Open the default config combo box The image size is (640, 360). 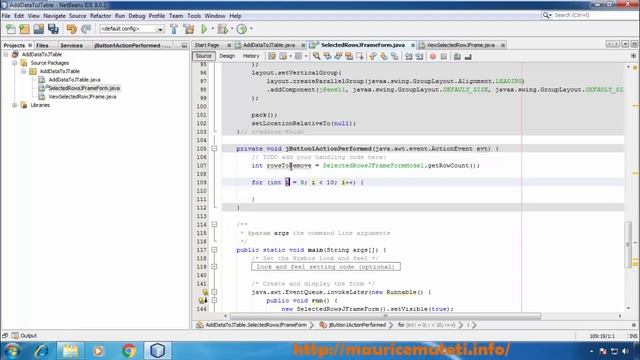click(131, 29)
